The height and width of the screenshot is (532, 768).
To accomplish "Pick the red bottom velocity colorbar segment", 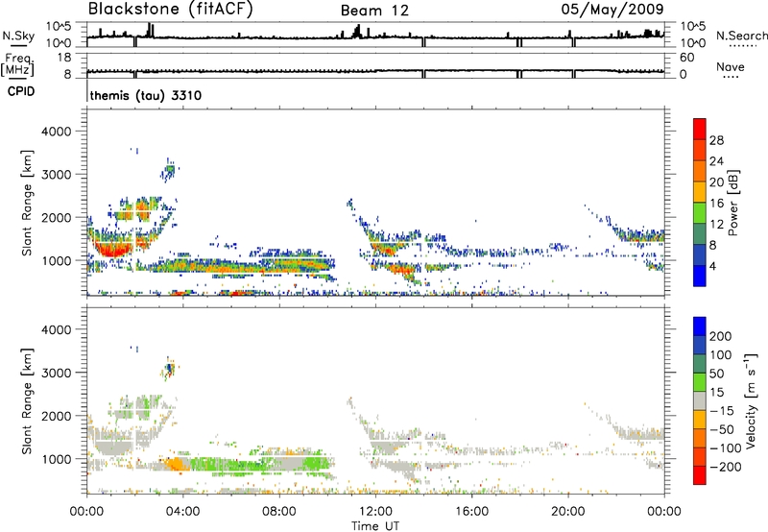I will pos(700,475).
